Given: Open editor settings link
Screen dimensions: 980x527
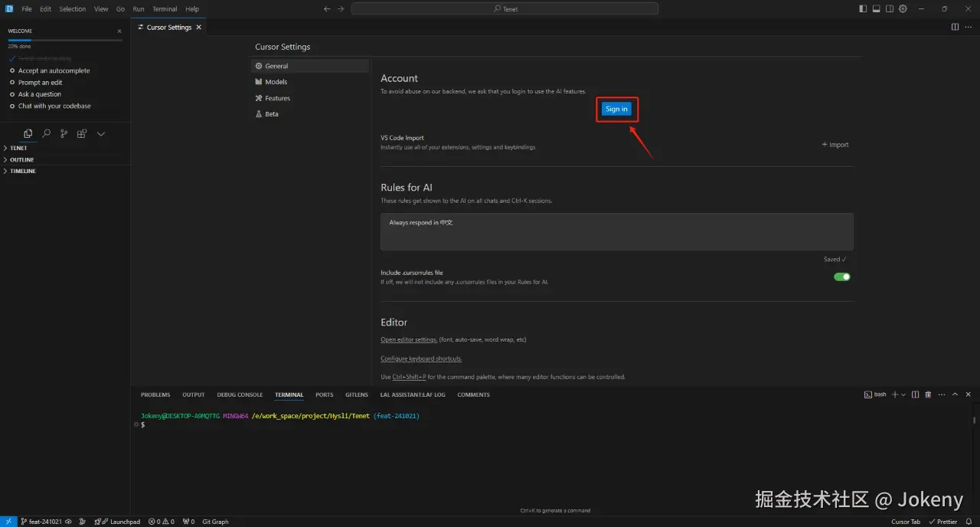Looking at the screenshot, I should pos(409,339).
